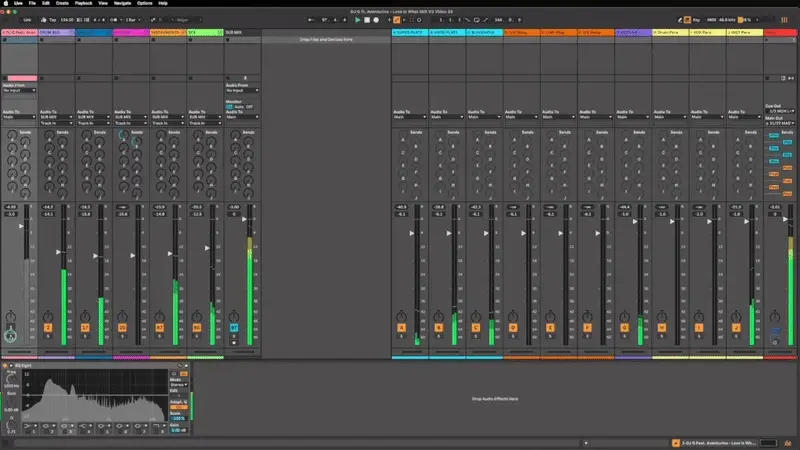The width and height of the screenshot is (800, 450).
Task: Click the DRUM BUS clip stop button
Action: tap(42, 78)
